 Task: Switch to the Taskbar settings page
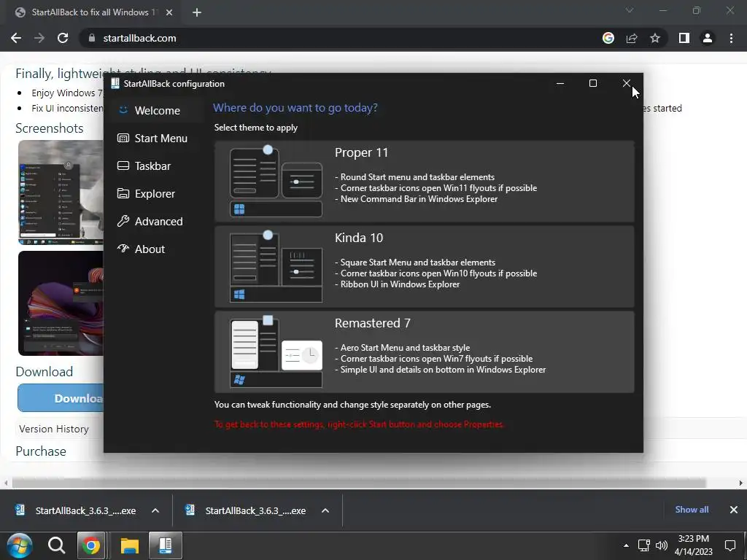(158, 166)
